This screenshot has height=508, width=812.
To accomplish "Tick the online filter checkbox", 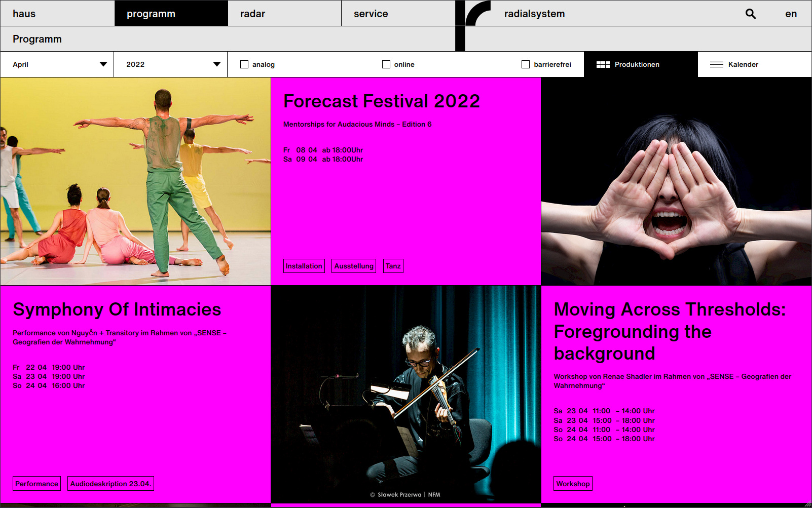I will click(386, 64).
